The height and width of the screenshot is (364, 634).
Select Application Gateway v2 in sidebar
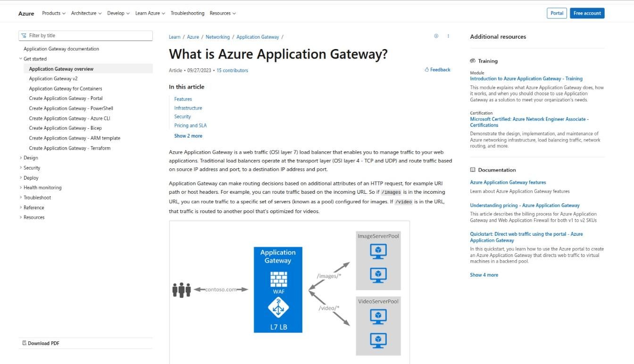(x=53, y=79)
